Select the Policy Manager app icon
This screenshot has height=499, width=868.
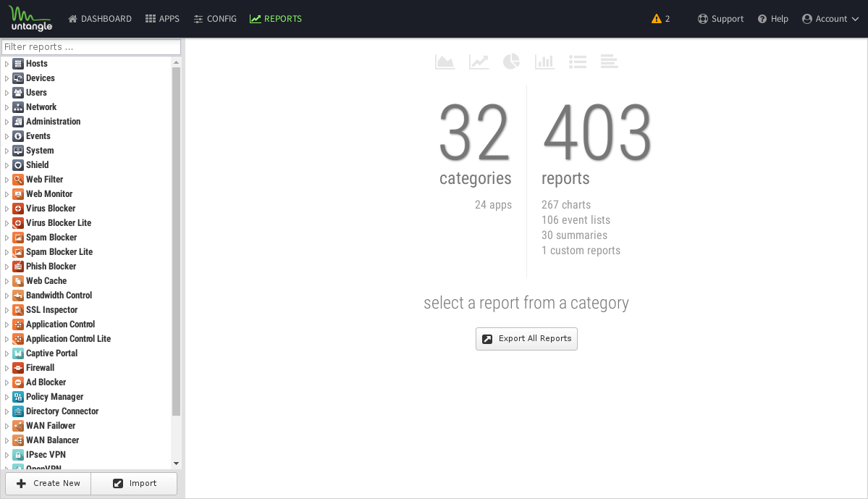point(18,397)
